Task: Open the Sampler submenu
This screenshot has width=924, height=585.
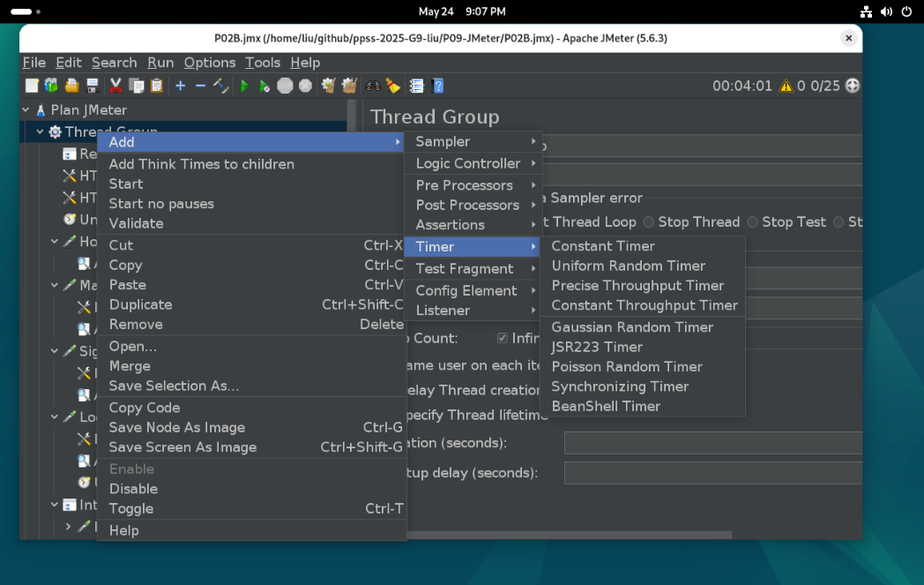Action: tap(473, 141)
